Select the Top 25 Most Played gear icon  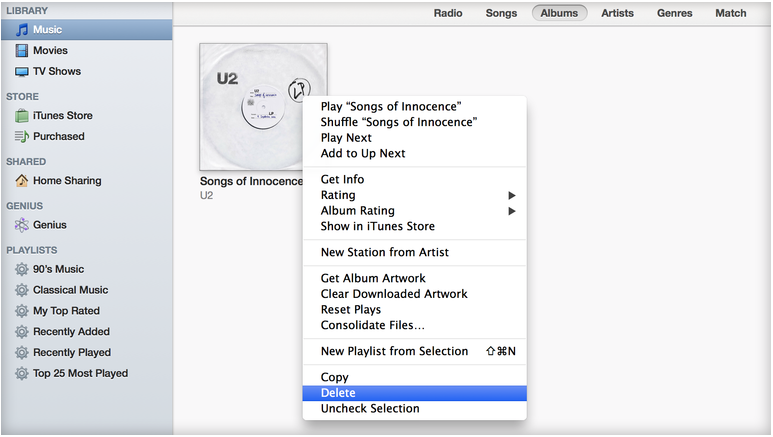click(x=22, y=374)
